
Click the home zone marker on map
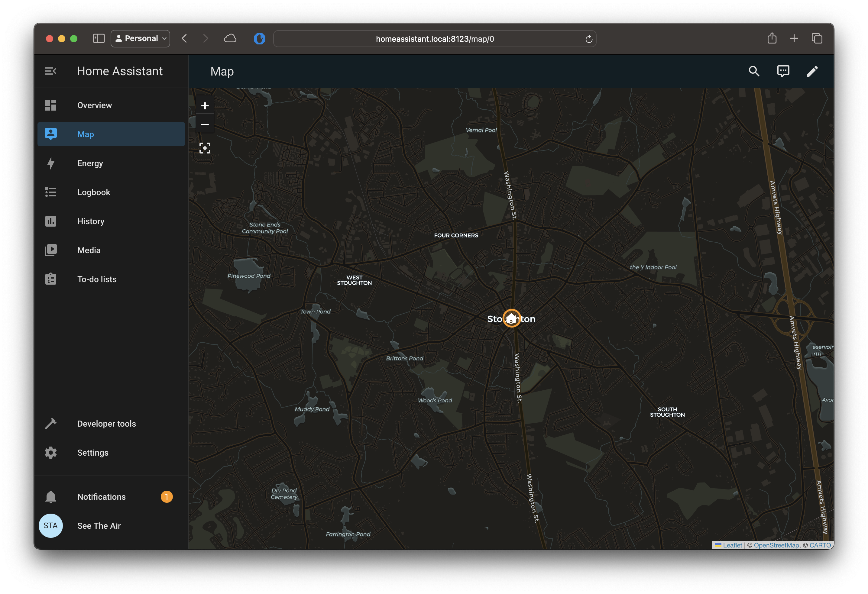(x=511, y=318)
